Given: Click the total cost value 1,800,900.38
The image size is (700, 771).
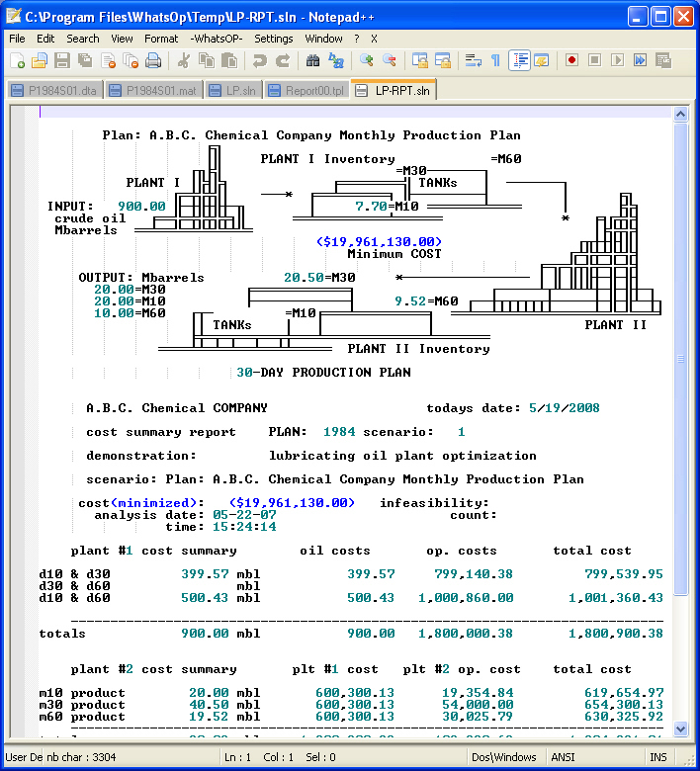Looking at the screenshot, I should 616,634.
